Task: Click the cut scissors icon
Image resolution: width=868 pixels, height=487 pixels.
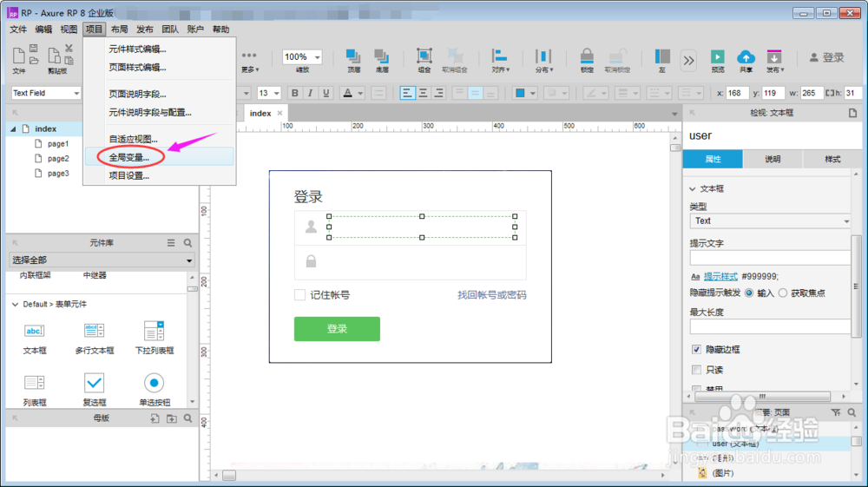Action: tap(69, 49)
